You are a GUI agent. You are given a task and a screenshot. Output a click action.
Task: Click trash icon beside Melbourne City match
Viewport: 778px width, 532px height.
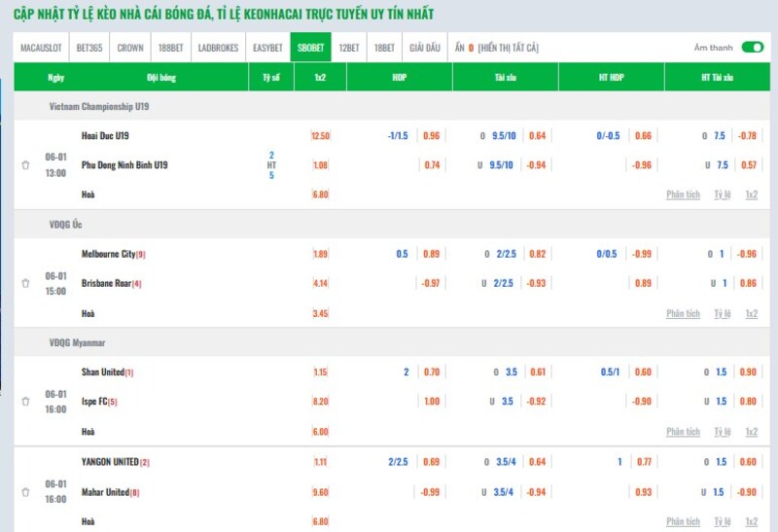coord(25,283)
